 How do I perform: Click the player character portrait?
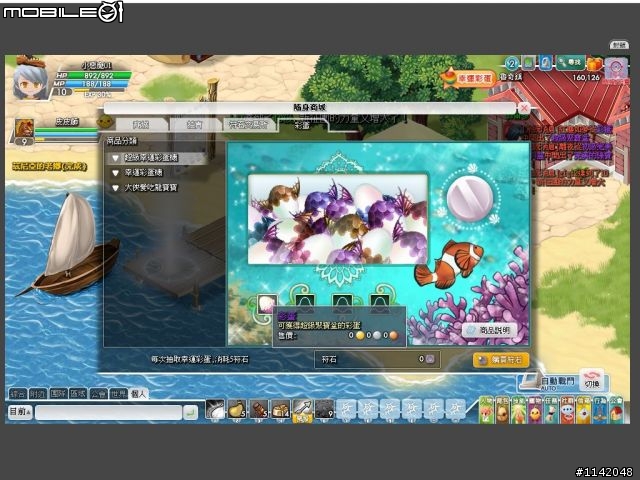tap(31, 80)
